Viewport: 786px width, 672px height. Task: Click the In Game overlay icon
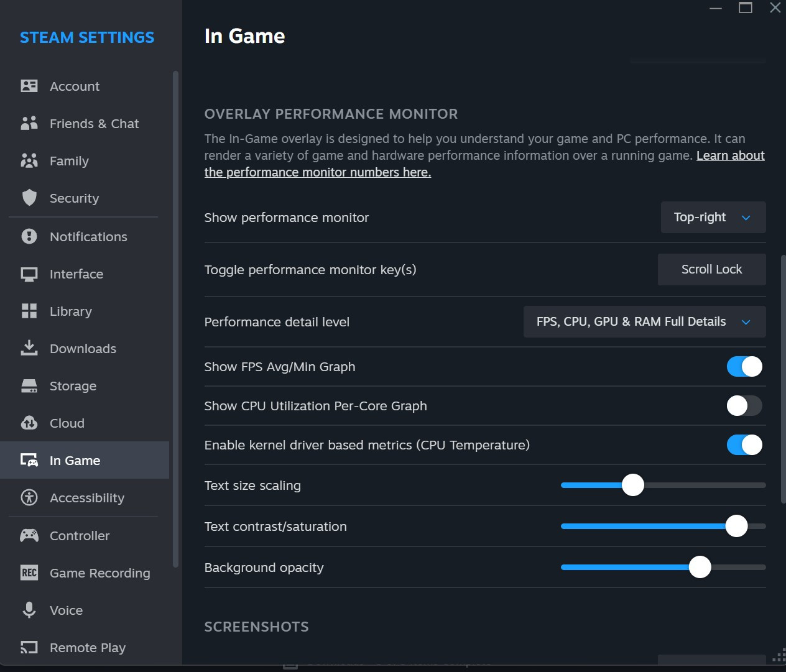point(29,460)
